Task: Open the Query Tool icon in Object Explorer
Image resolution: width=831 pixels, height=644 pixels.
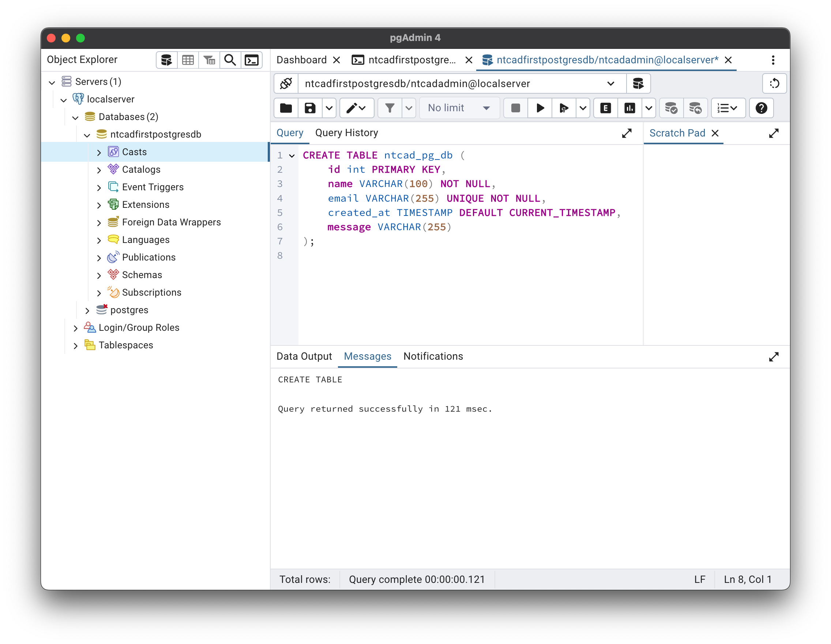Action: click(166, 60)
